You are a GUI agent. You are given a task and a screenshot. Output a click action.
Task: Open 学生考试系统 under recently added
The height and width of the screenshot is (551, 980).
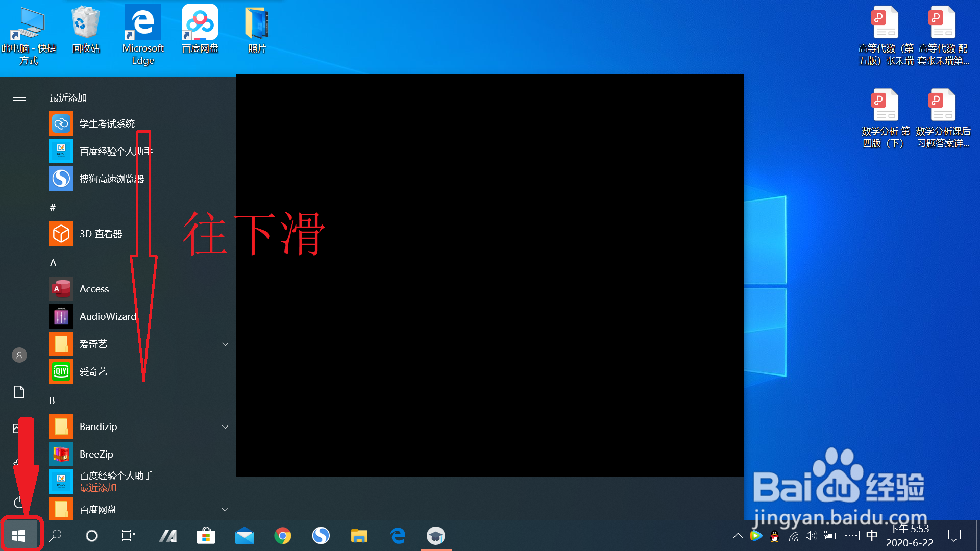click(107, 124)
